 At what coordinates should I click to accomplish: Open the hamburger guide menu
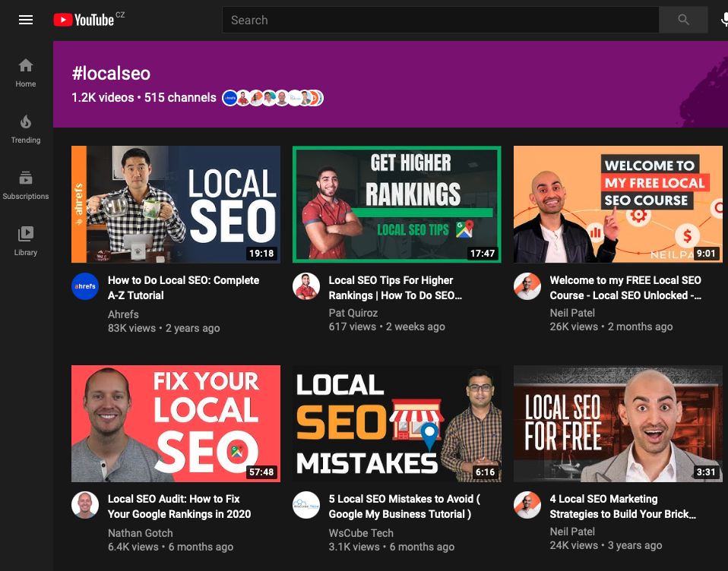[26, 20]
